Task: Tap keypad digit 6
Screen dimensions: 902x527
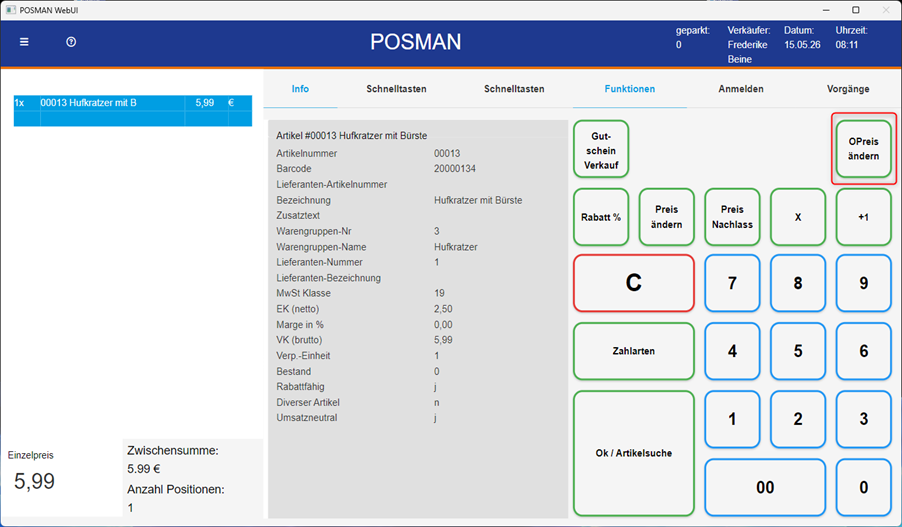Action: coord(863,351)
